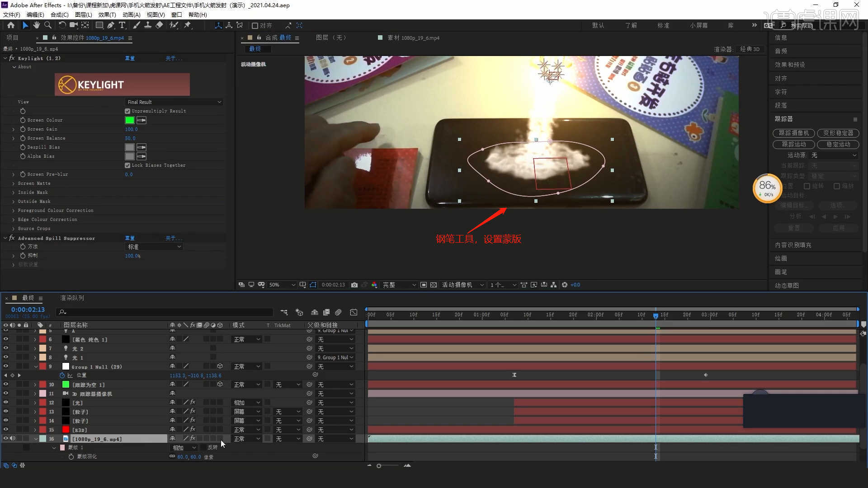Open the 50% magnification dropdown
Screen dimensions: 868x488
coord(282,285)
